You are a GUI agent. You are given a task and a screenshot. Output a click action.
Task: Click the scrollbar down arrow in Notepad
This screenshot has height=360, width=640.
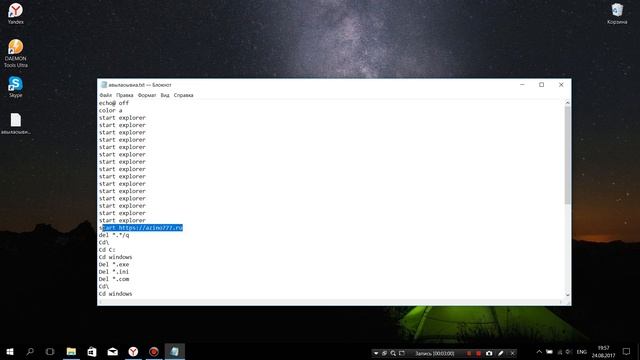click(x=567, y=295)
